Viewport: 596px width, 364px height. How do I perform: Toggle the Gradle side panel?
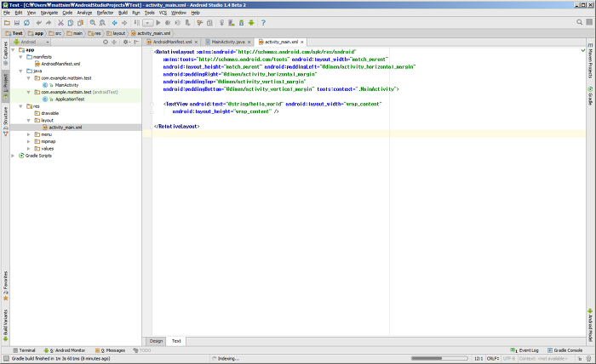(590, 95)
